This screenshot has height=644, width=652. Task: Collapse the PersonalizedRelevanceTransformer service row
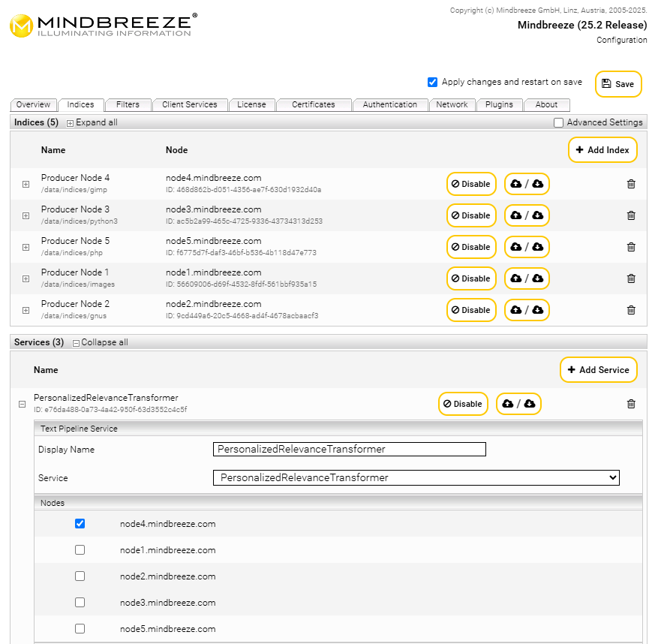click(x=22, y=405)
